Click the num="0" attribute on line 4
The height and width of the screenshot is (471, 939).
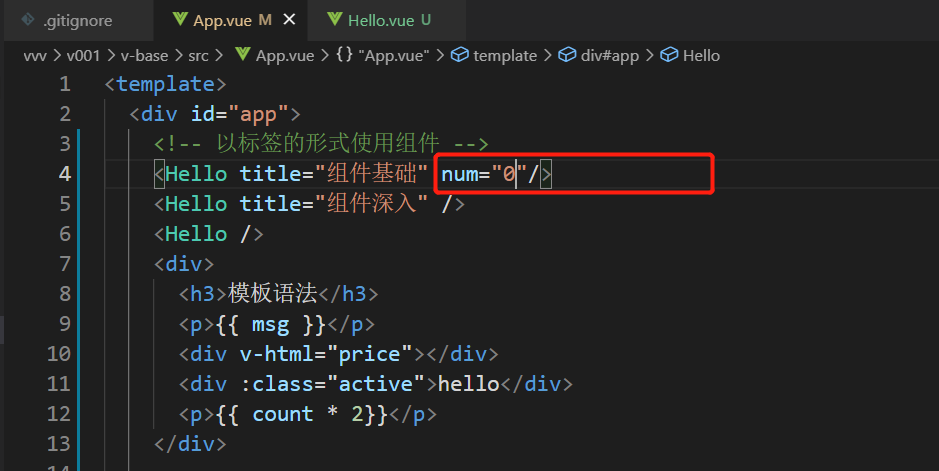(484, 174)
